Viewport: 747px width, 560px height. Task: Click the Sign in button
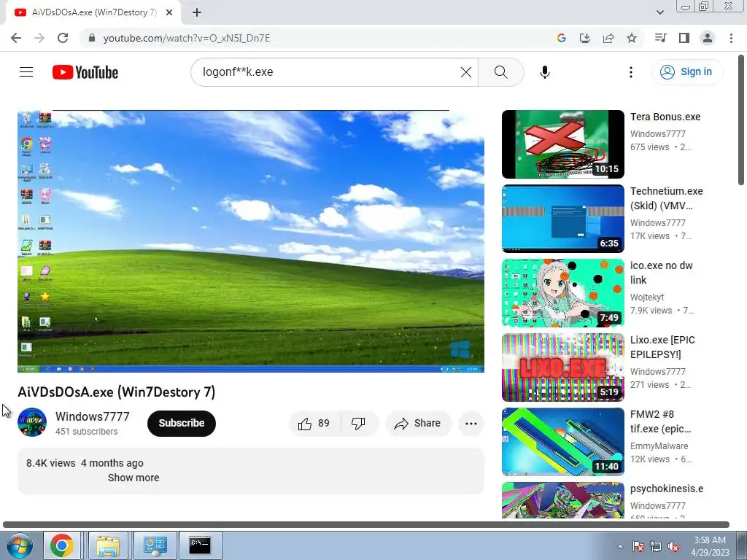coord(687,72)
